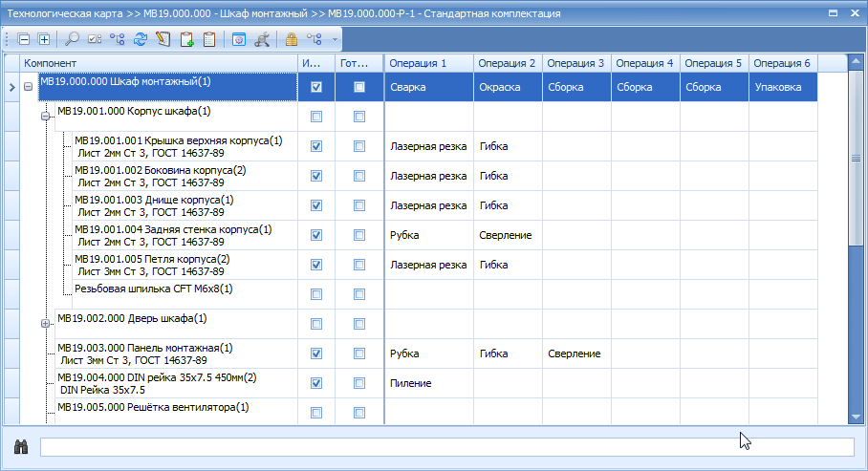
Task: Open search with the magnifying glass icon
Action: coord(72,39)
